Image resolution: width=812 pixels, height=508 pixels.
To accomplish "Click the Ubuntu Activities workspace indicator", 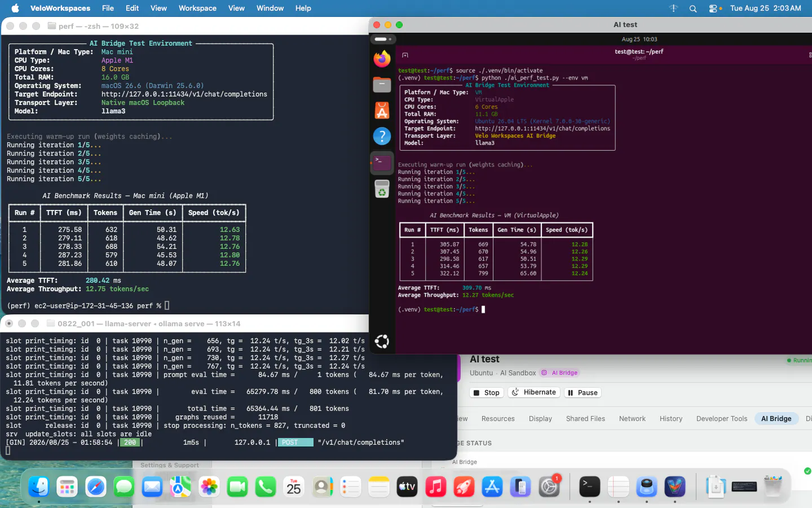I will coord(383,40).
